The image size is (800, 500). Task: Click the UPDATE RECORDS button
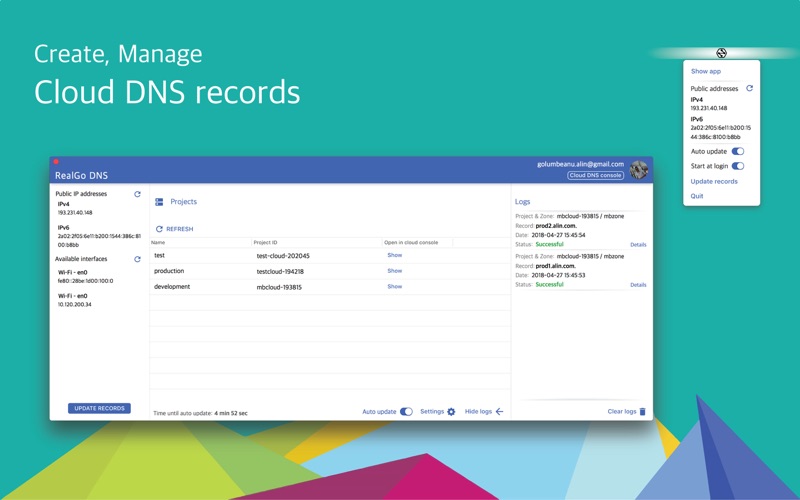click(99, 408)
